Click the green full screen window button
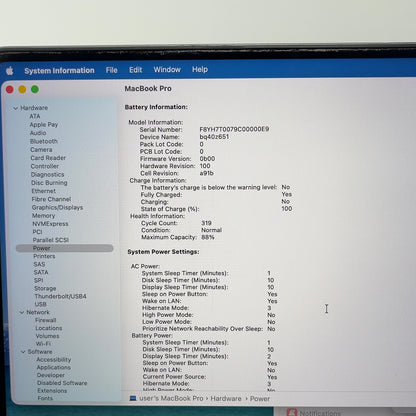Image resolution: width=416 pixels, height=416 pixels. [35, 89]
